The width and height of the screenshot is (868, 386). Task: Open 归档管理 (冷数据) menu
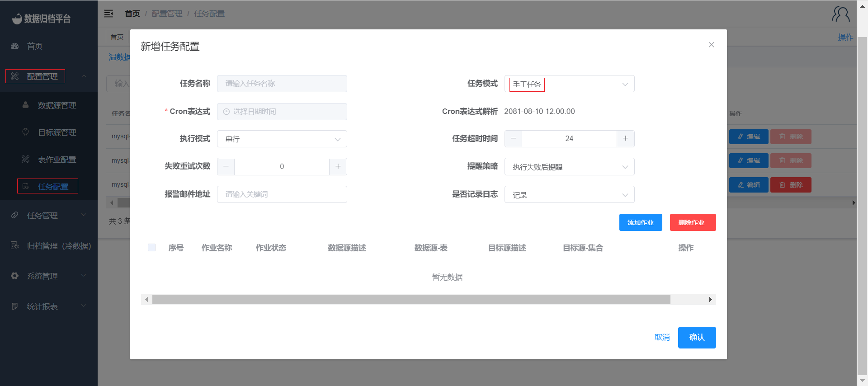coord(49,246)
